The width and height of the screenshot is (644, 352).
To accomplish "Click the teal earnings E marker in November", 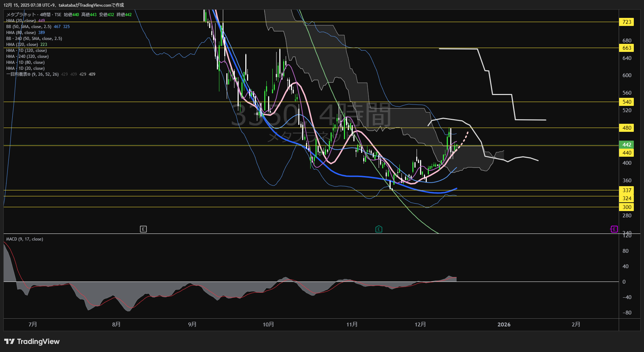I will (x=379, y=229).
